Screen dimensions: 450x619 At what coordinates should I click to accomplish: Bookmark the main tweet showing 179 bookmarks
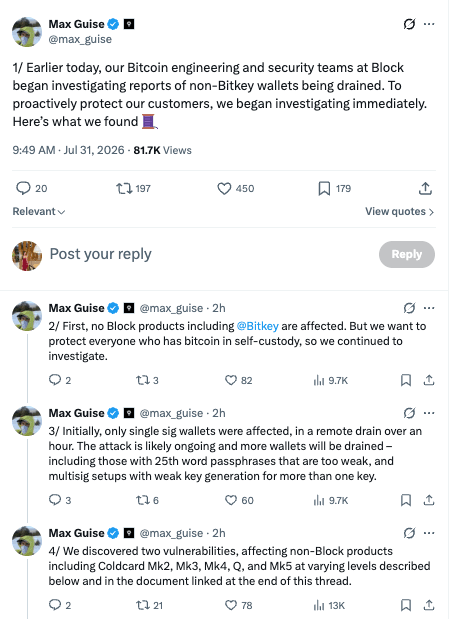[x=334, y=189]
